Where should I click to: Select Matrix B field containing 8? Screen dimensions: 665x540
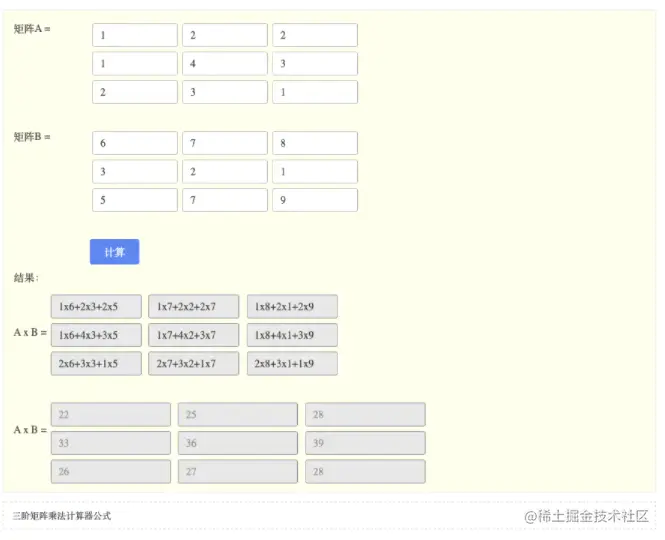315,143
